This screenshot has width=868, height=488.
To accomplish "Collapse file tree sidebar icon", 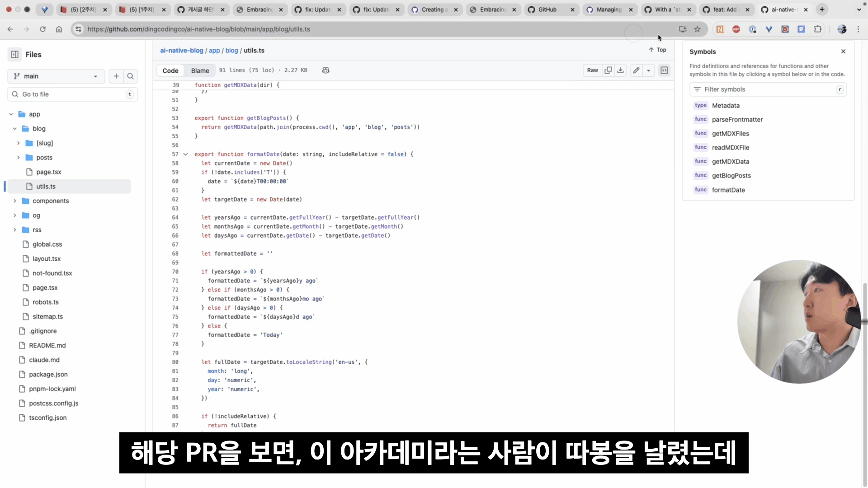I will (15, 54).
